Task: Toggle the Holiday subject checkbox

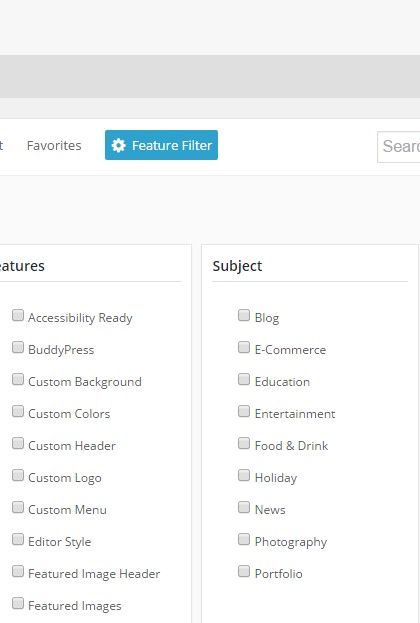Action: coord(244,475)
